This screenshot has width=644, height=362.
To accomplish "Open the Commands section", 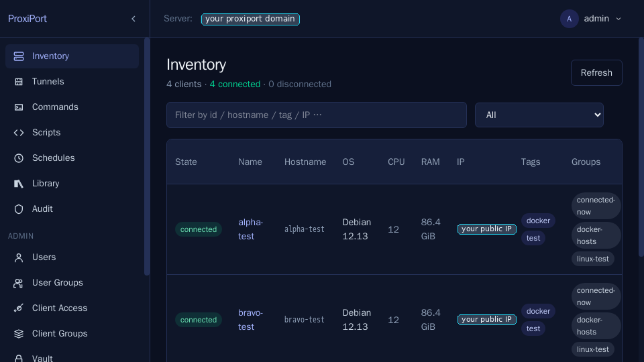I will click(72, 107).
